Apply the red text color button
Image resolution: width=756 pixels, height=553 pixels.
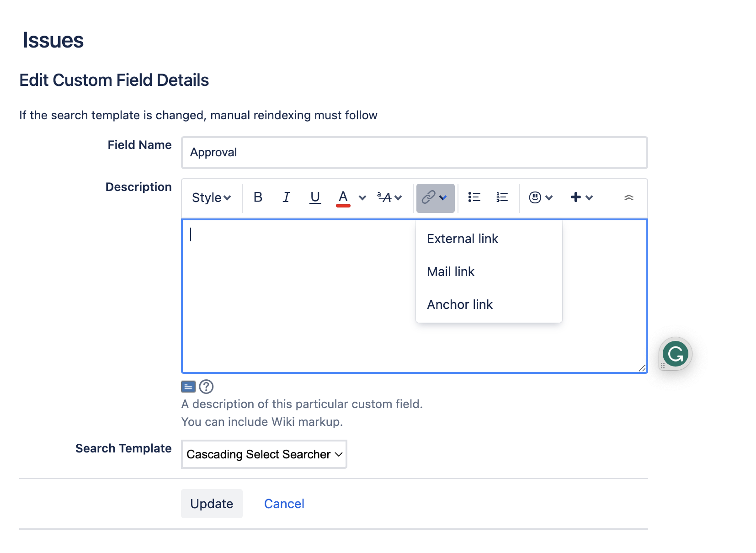343,198
